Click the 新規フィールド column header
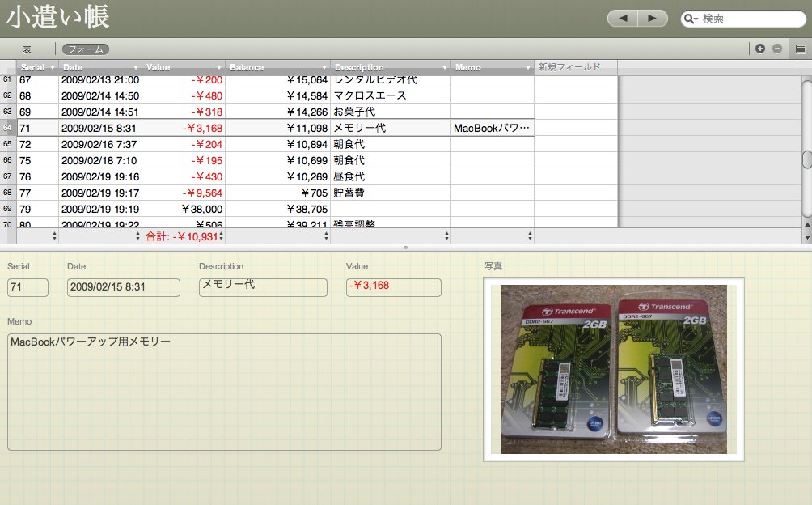 [x=575, y=67]
